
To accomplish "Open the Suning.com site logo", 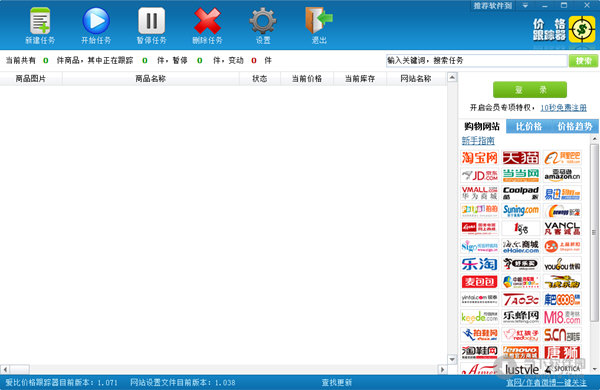I will [521, 211].
